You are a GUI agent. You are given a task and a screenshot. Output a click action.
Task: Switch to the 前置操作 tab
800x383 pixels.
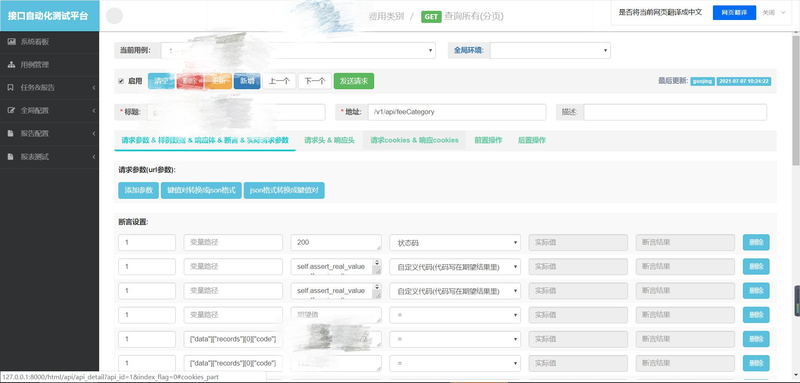(x=488, y=140)
